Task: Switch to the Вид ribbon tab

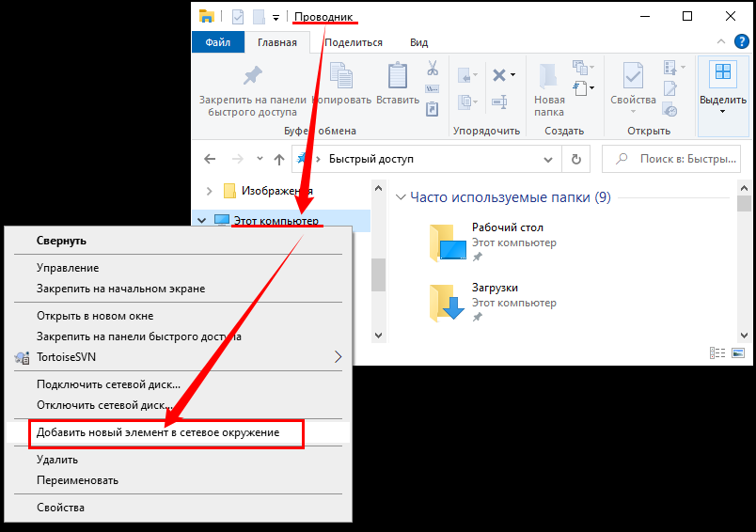Action: point(419,42)
